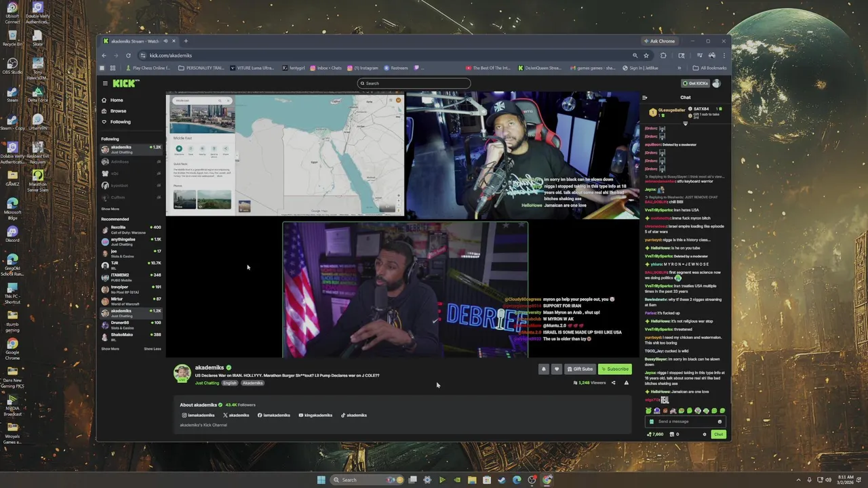Click the Get KICKs button
Screen dimensions: 868x488
(695, 83)
